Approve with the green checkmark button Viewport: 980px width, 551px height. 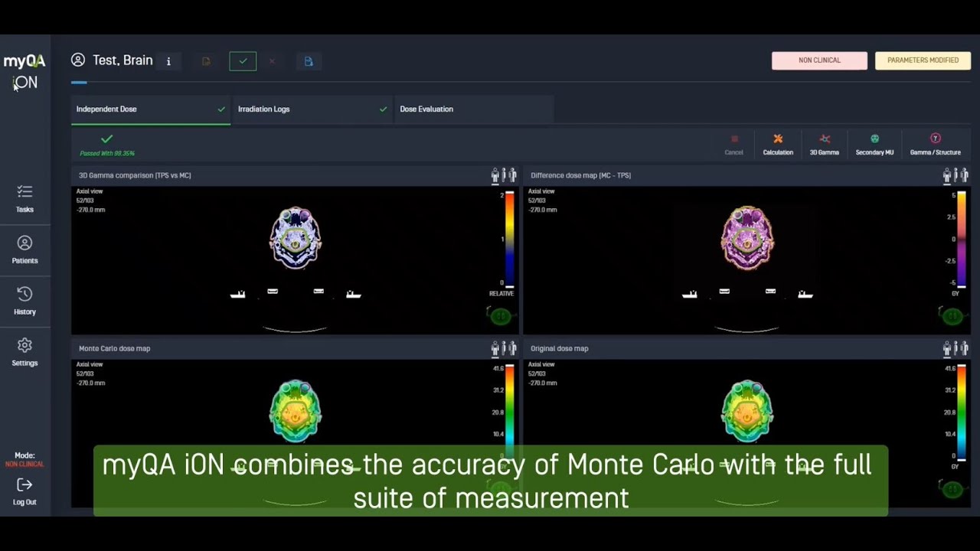click(243, 61)
